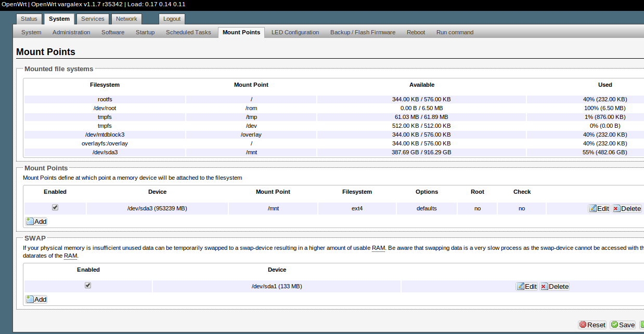The image size is (644, 334).
Task: Click the 100% (6.50 MB) used value
Action: pyautogui.click(x=605, y=108)
